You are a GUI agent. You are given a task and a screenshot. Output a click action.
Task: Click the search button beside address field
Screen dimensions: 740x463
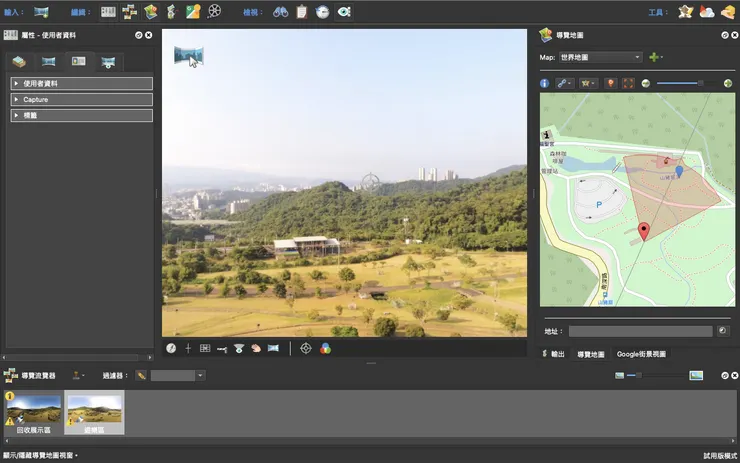723,331
